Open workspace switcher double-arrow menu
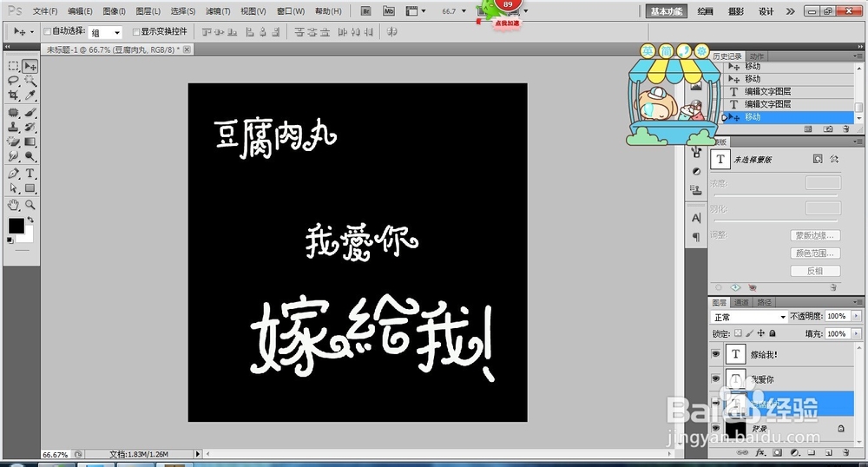 point(790,11)
